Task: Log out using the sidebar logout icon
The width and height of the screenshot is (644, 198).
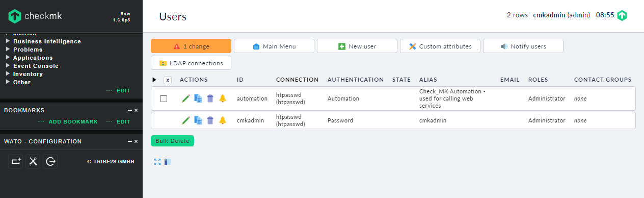Action: pos(50,161)
